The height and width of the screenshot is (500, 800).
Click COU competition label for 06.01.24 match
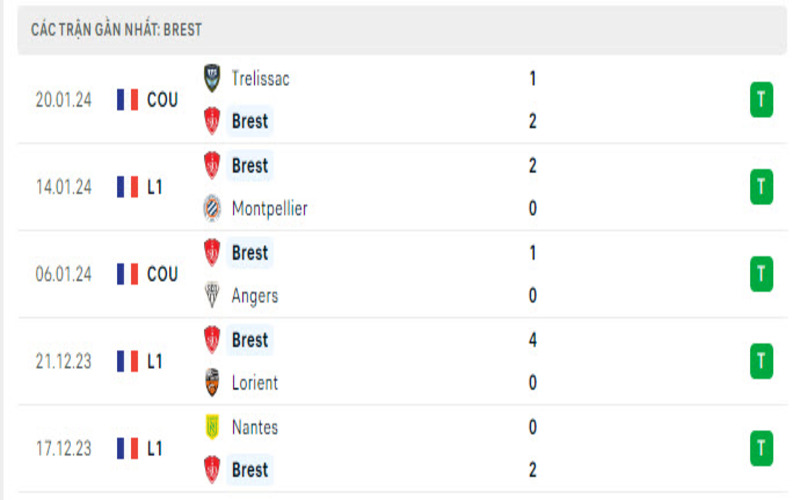(x=162, y=274)
